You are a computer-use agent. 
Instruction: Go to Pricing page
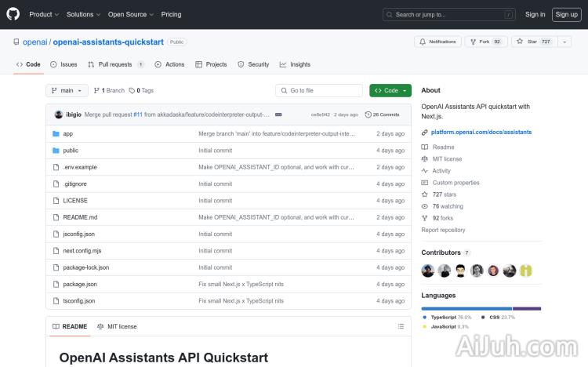(x=171, y=14)
